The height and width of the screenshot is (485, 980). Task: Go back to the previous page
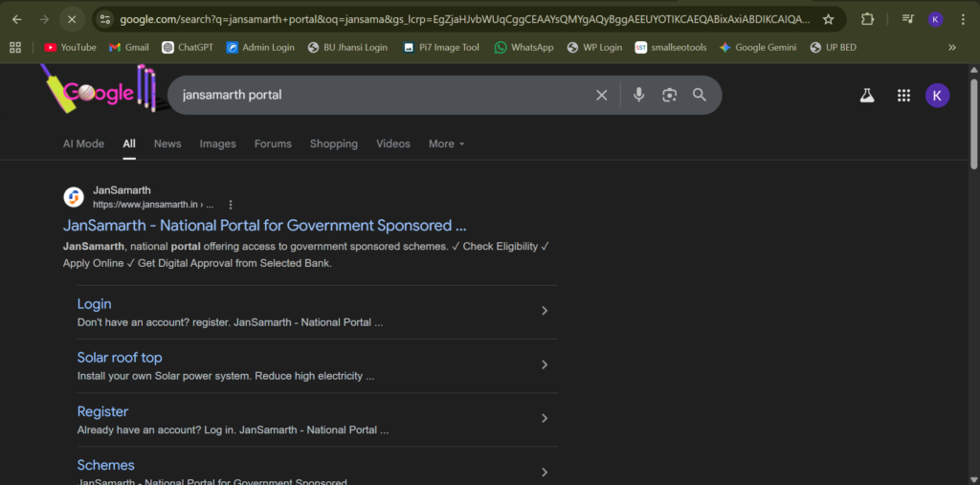click(x=17, y=19)
